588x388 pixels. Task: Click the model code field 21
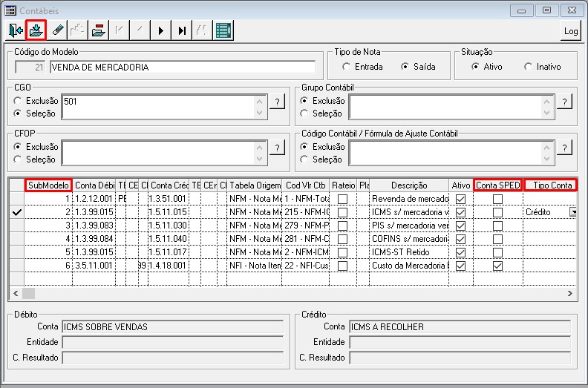pyautogui.click(x=30, y=67)
